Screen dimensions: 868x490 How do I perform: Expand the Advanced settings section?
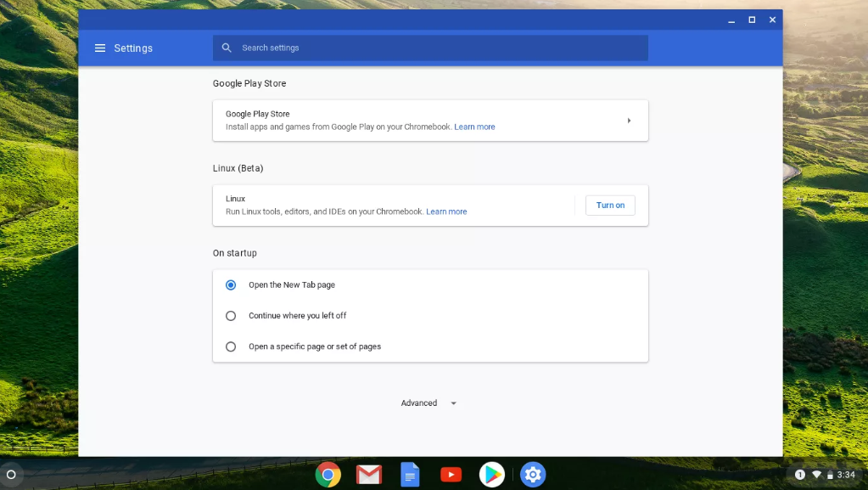[428, 403]
